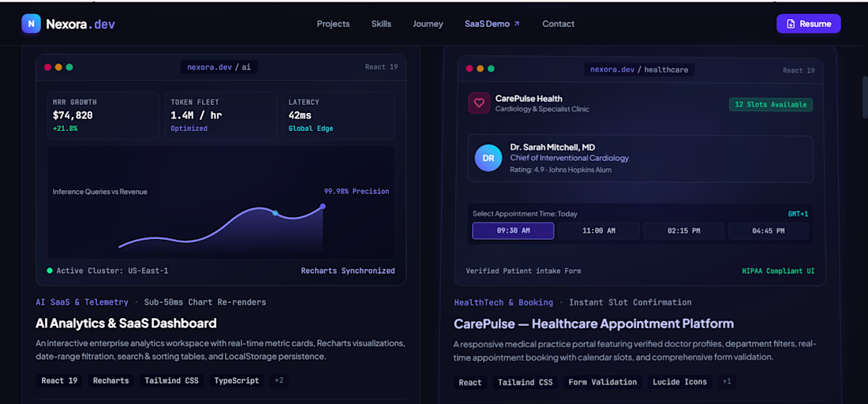This screenshot has width=868, height=404.
Task: Click Tailwind CSS tag under AI Analytics
Action: [x=171, y=381]
